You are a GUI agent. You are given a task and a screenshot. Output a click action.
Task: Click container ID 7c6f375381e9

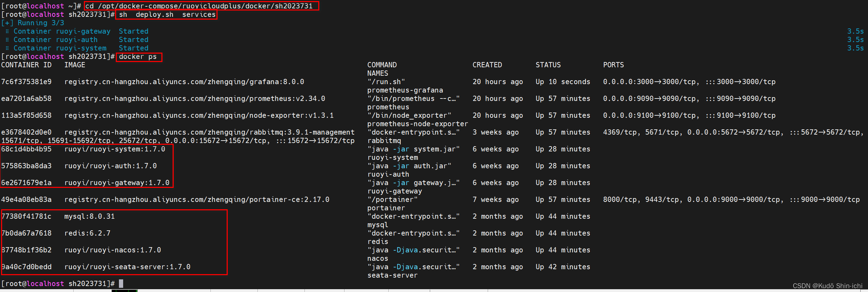click(26, 82)
